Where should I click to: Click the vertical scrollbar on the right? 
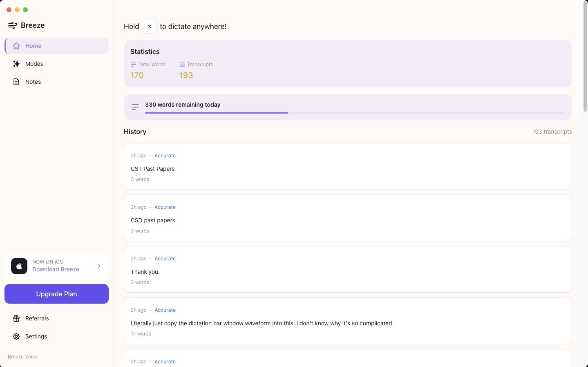click(585, 57)
